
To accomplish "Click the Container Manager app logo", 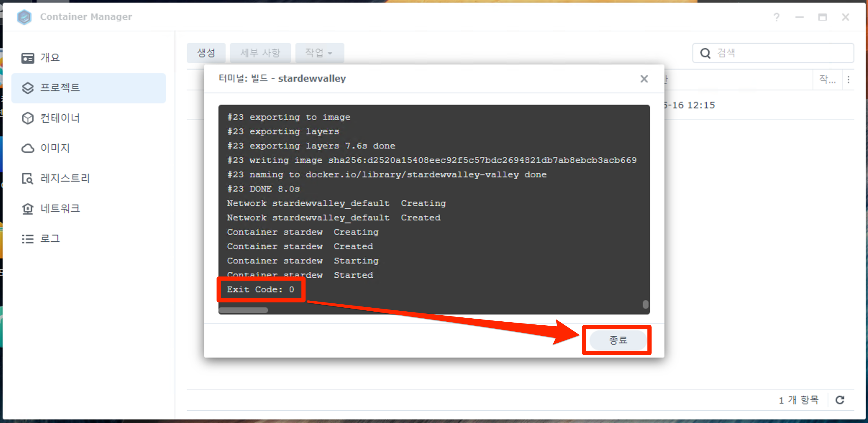I will pyautogui.click(x=24, y=17).
